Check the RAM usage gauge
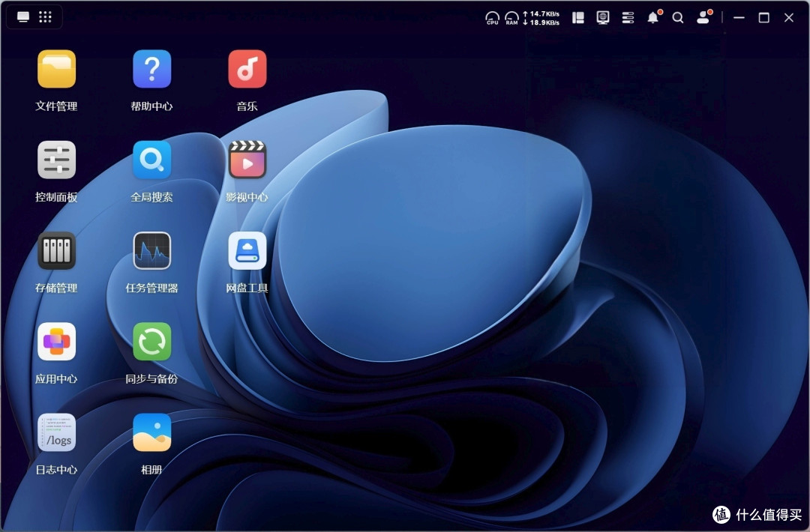 (x=512, y=18)
